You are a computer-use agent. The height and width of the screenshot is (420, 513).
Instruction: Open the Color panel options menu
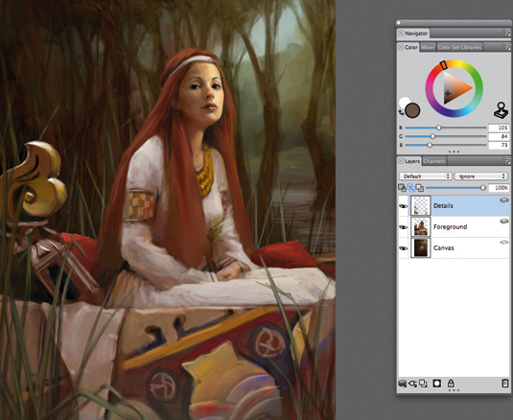coord(506,47)
